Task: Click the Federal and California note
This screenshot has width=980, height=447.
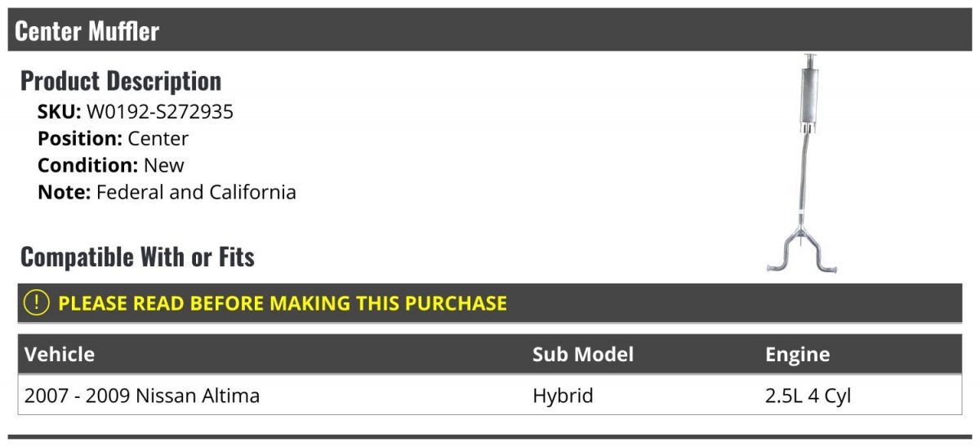Action: [x=196, y=192]
